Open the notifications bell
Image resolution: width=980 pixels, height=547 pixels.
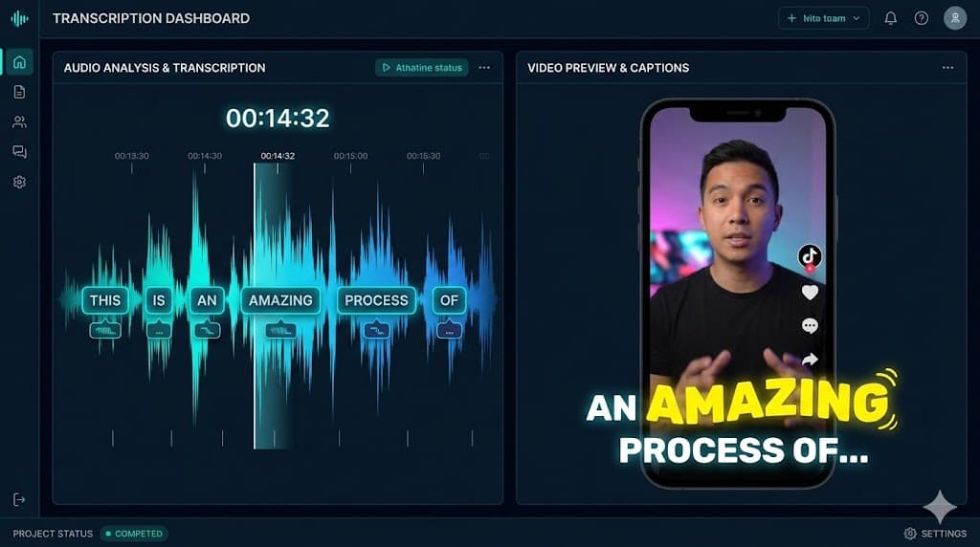890,18
